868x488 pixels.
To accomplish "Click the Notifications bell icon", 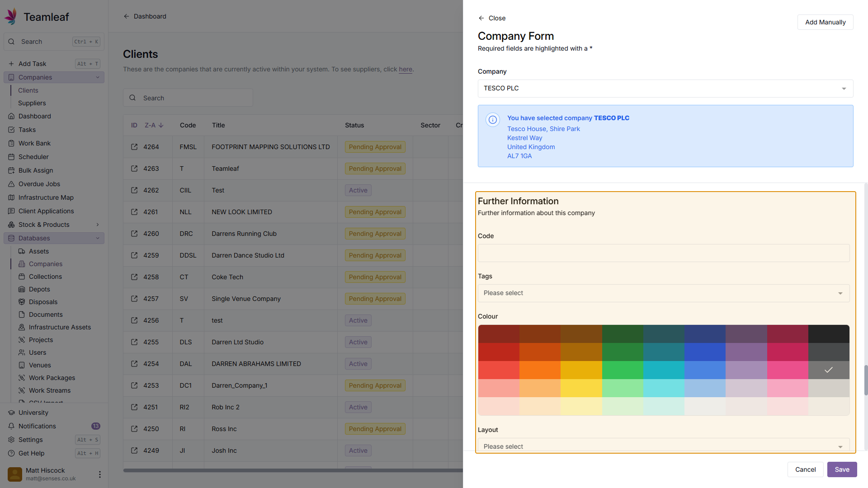I will pos(11,426).
